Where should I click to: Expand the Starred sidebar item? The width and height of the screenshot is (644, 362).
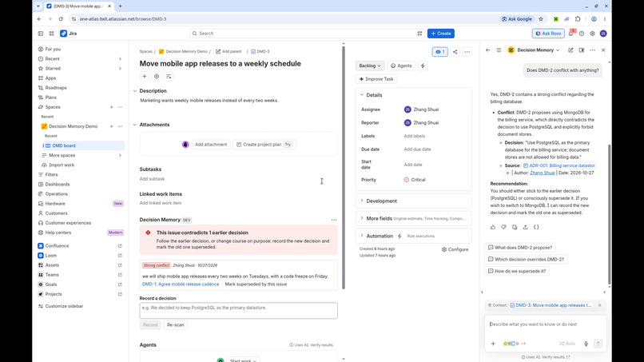tap(120, 69)
